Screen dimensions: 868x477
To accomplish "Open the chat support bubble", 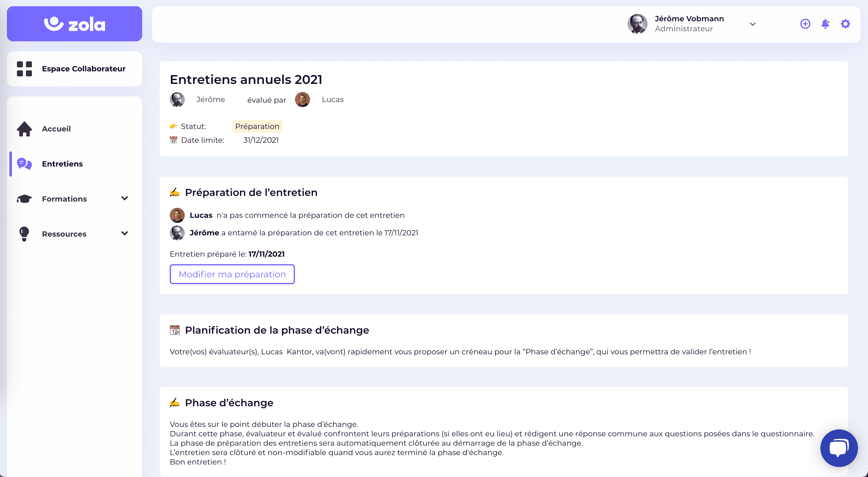I will coord(839,448).
